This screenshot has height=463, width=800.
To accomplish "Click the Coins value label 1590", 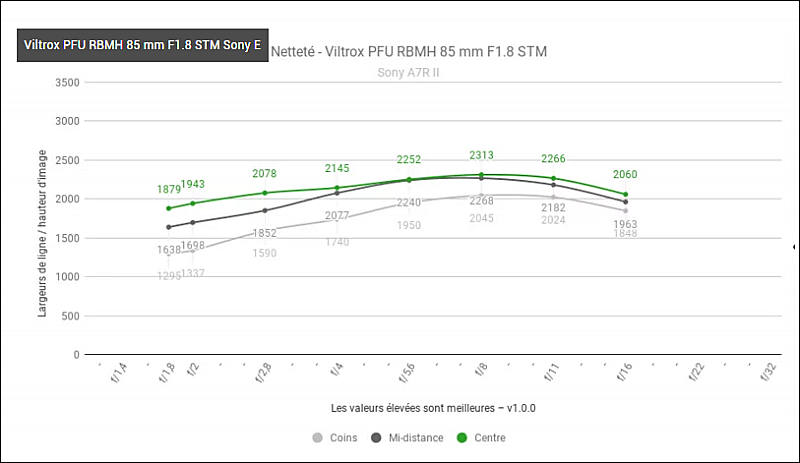I will pos(264,253).
